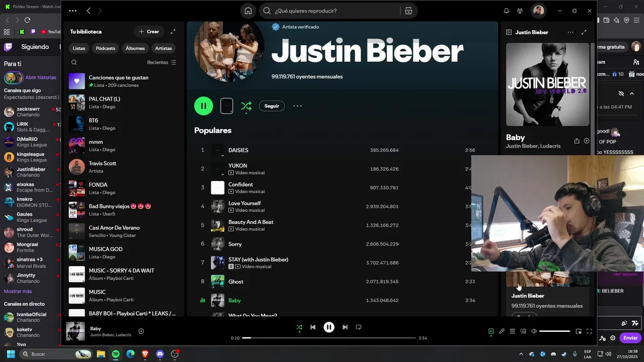Open My World 2.0 album cover
644x362 pixels.
point(547,84)
